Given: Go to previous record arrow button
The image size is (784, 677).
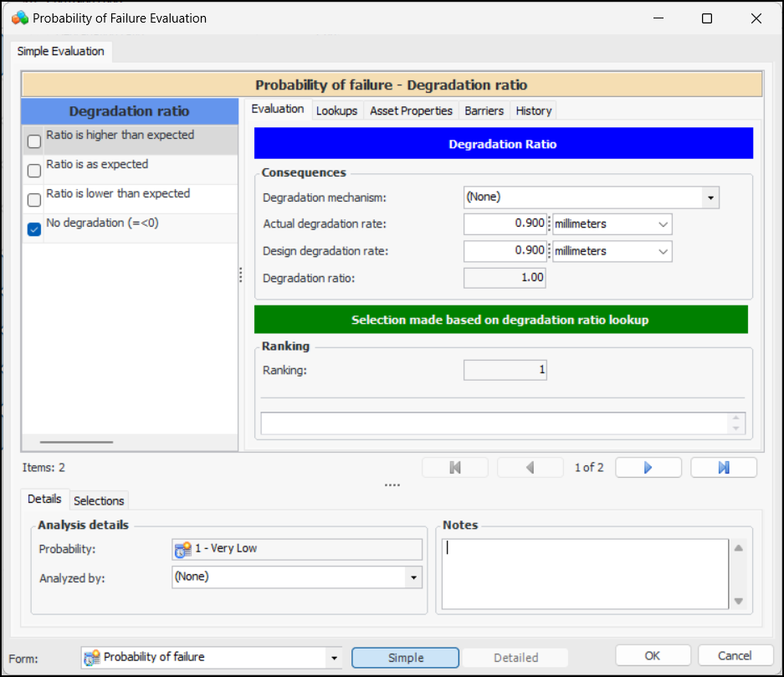Looking at the screenshot, I should pyautogui.click(x=530, y=468).
